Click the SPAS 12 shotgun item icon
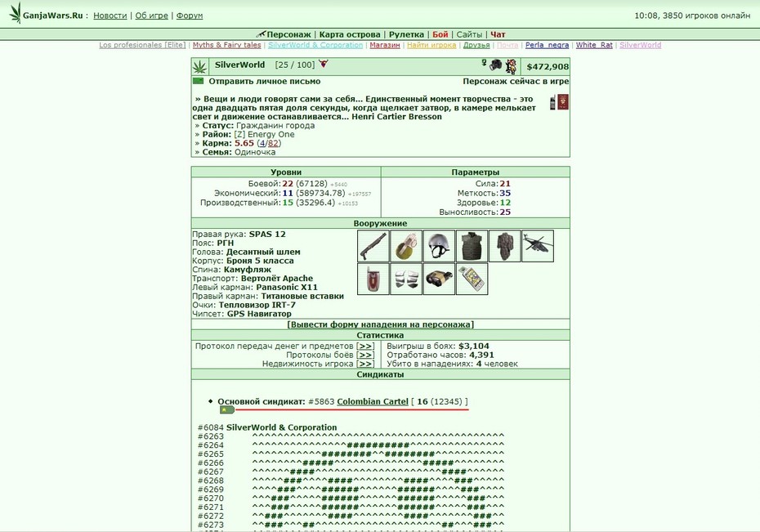This screenshot has width=760, height=532. (373, 246)
